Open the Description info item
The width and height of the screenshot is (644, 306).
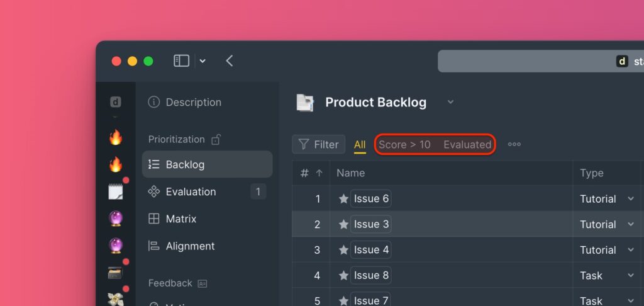[185, 102]
